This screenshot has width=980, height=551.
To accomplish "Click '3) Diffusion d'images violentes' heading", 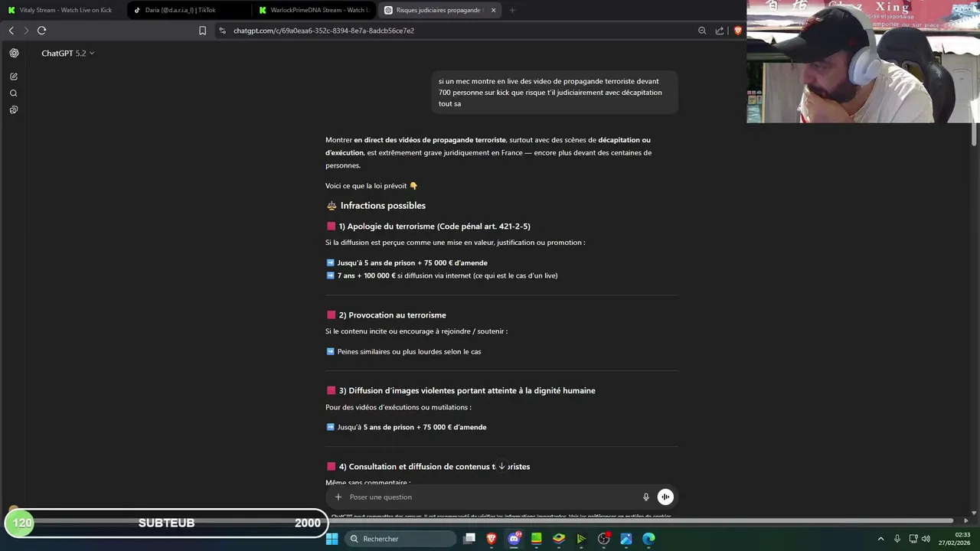I will click(467, 390).
